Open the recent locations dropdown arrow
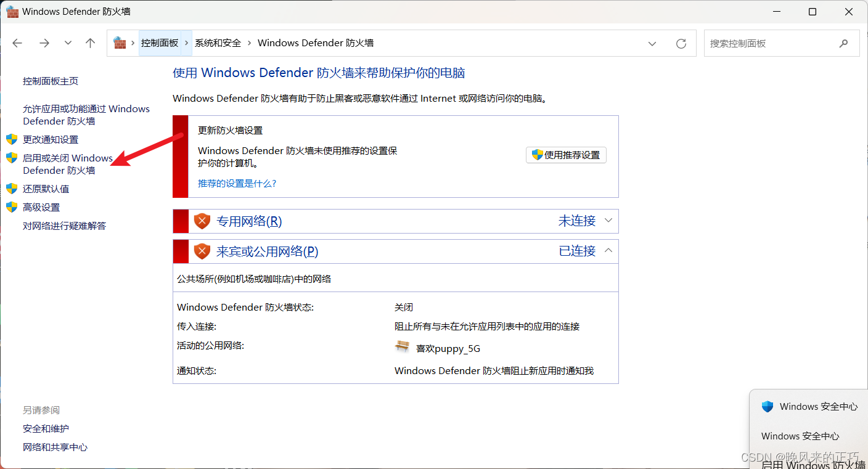 pos(68,43)
